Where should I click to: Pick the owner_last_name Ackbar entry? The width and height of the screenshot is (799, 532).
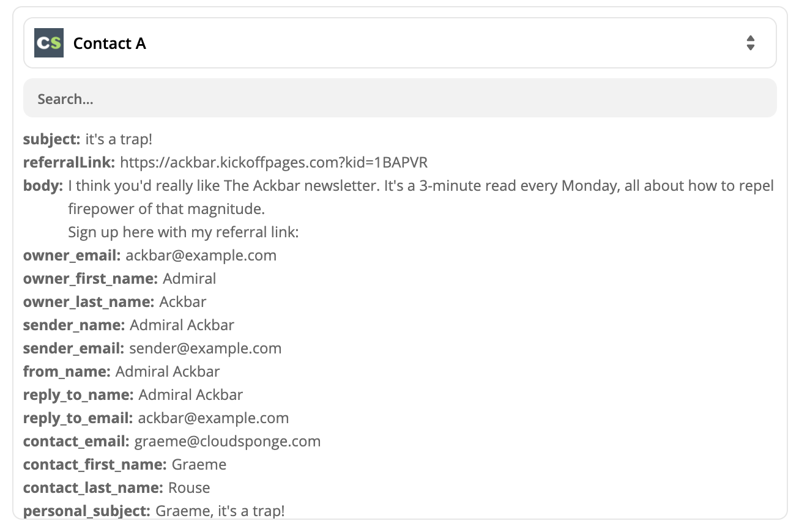pyautogui.click(x=115, y=302)
